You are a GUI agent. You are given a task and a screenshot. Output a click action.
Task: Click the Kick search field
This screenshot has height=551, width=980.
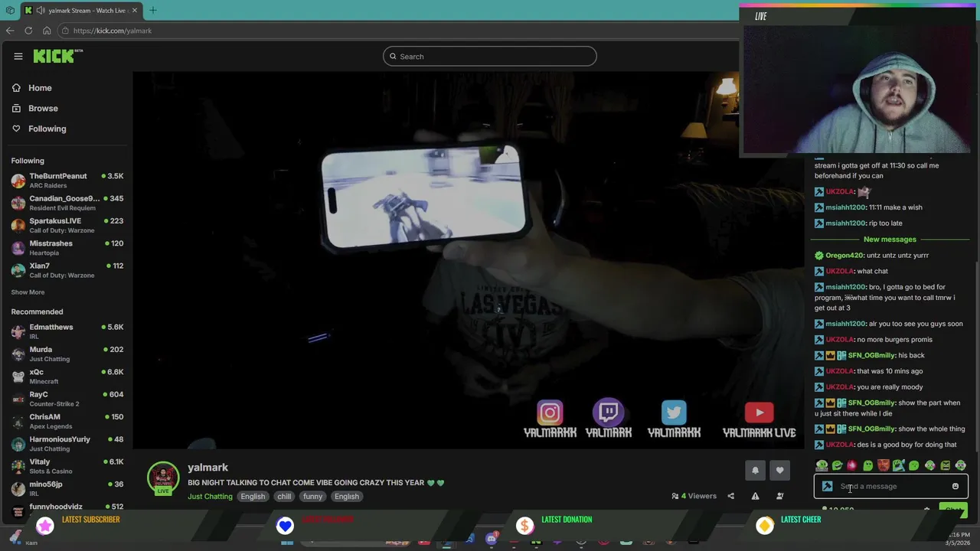pos(490,56)
